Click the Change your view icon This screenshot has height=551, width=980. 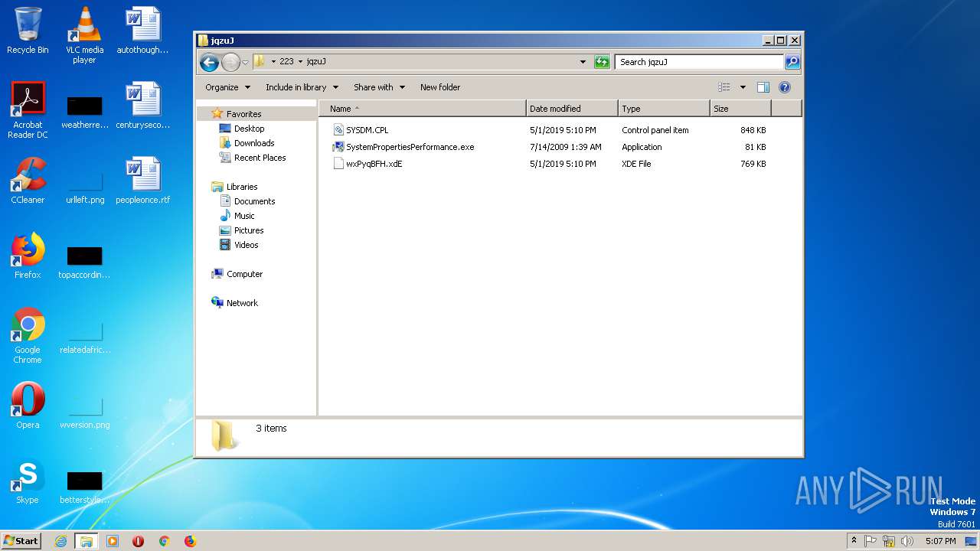[x=724, y=87]
